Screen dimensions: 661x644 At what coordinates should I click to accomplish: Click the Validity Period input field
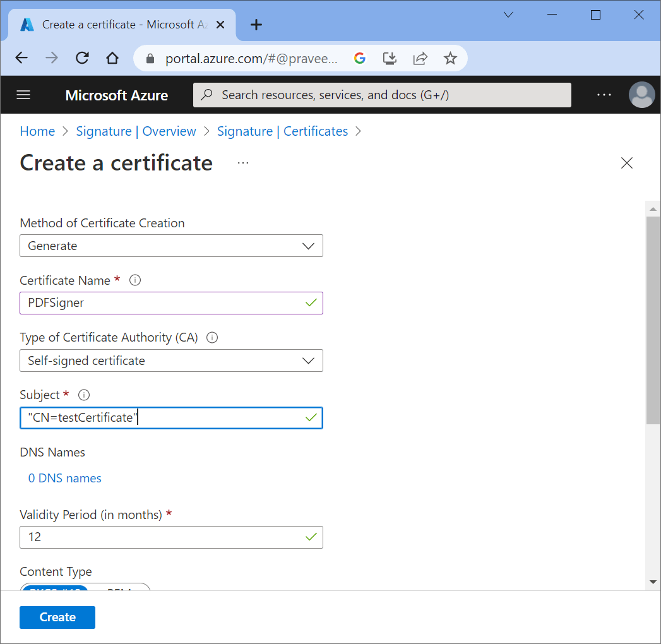coord(171,537)
